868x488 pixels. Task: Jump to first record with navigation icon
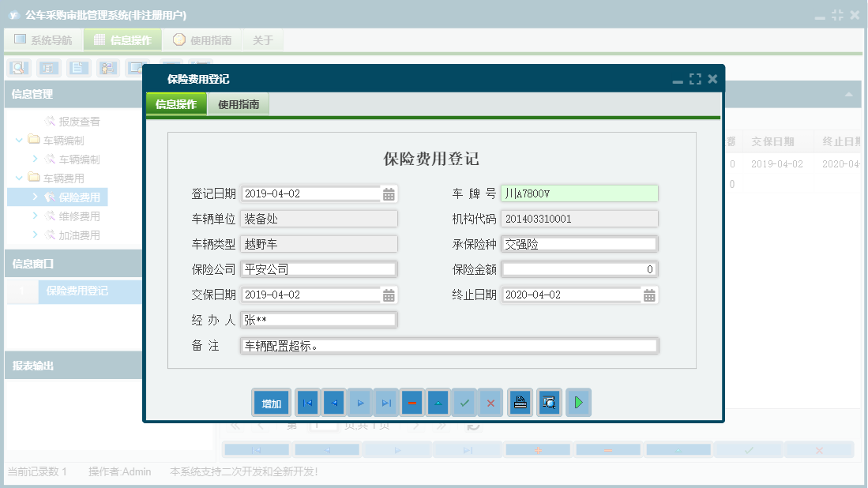click(x=307, y=403)
